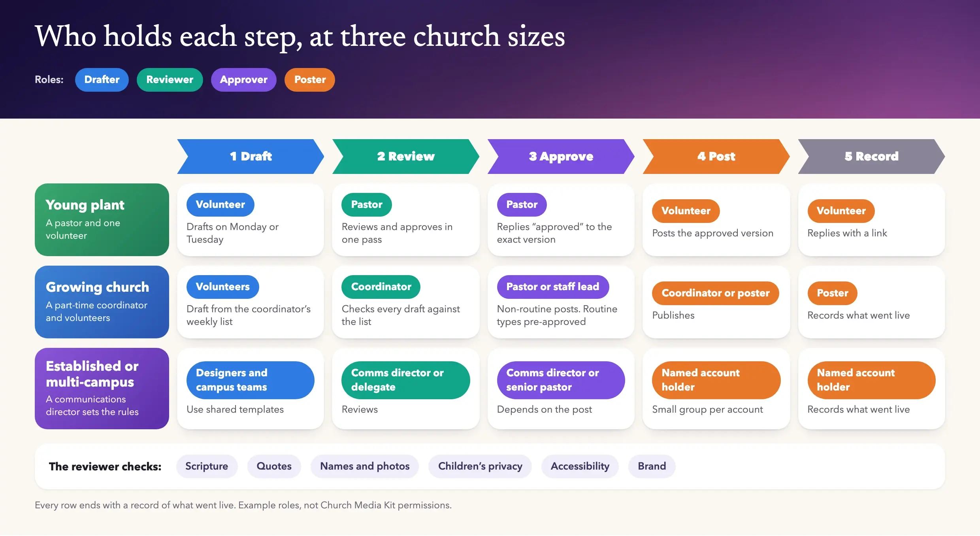
Task: Click text 'Posts the approved version'
Action: tap(712, 233)
